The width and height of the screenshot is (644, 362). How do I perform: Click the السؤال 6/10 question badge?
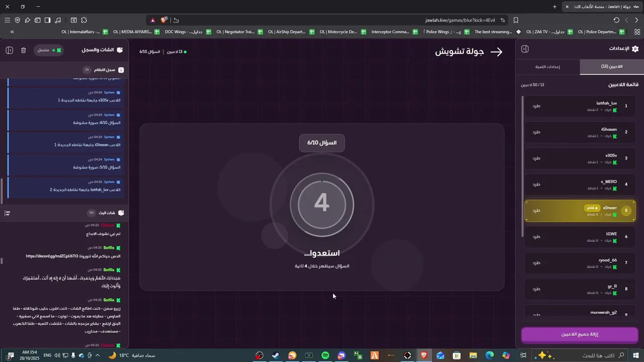coord(322,143)
